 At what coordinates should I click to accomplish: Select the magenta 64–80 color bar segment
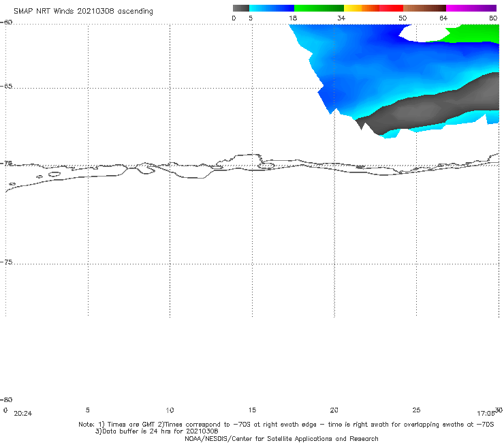coord(471,8)
